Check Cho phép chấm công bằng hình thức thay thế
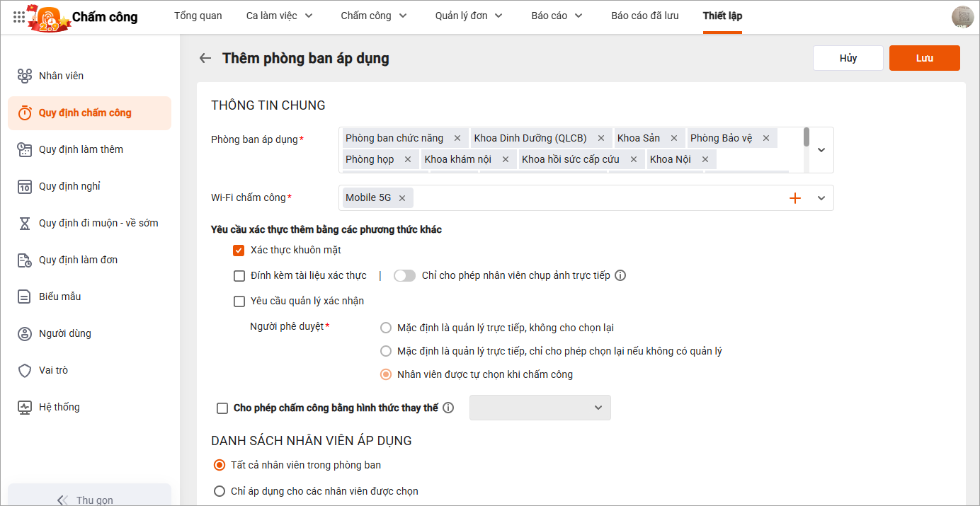Image resolution: width=980 pixels, height=506 pixels. 222,408
